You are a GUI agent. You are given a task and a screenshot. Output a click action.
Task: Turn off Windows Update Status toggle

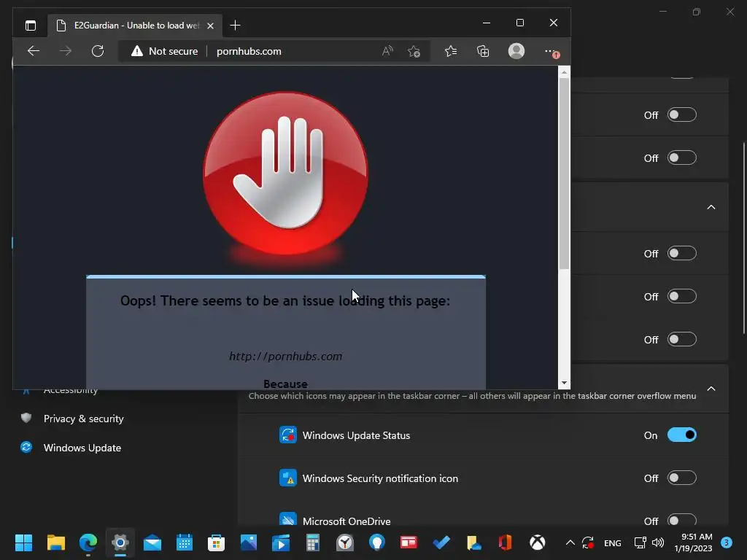pyautogui.click(x=682, y=435)
